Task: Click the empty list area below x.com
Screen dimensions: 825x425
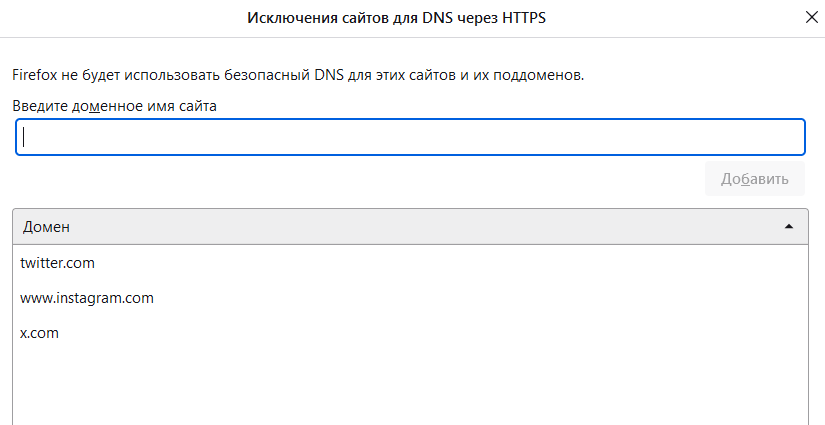Action: pyautogui.click(x=410, y=387)
